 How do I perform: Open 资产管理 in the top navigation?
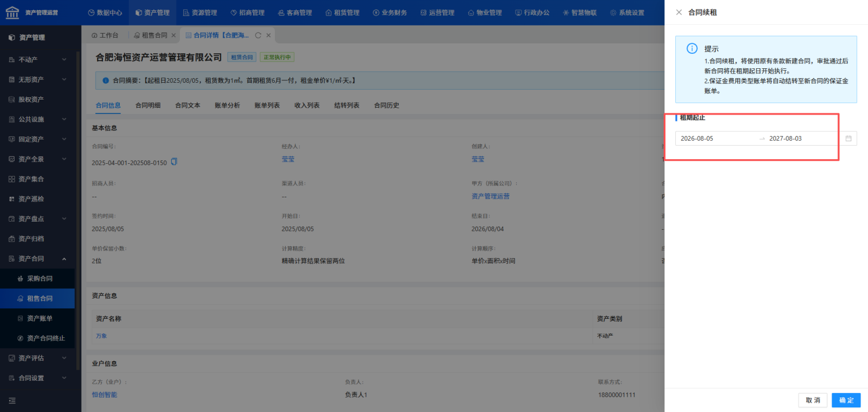152,13
